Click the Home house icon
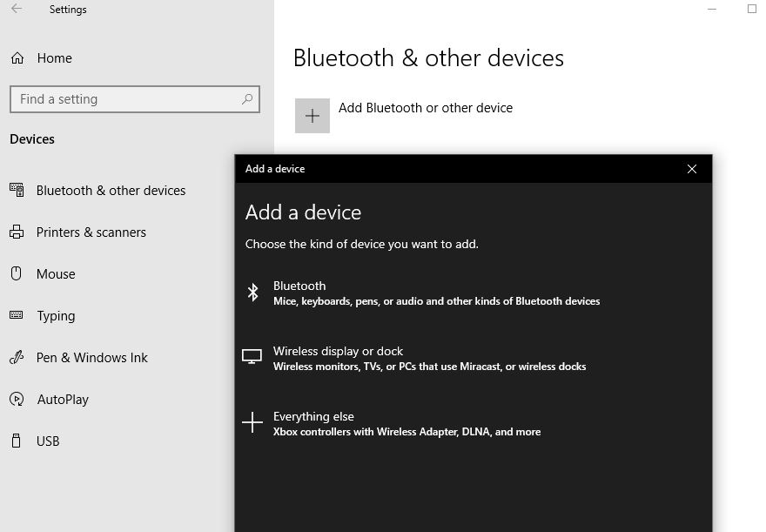Image resolution: width=766 pixels, height=532 pixels. click(17, 58)
